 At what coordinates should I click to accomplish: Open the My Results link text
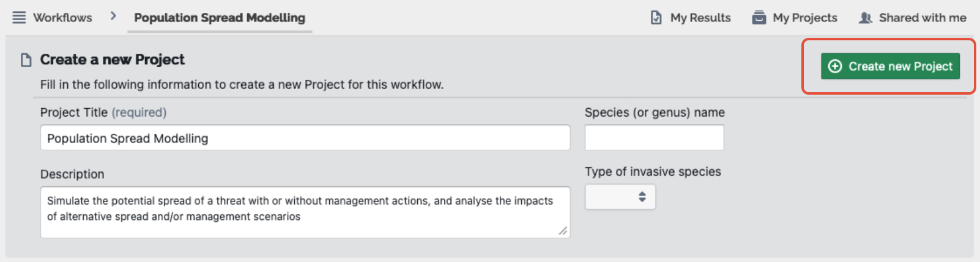tap(700, 18)
